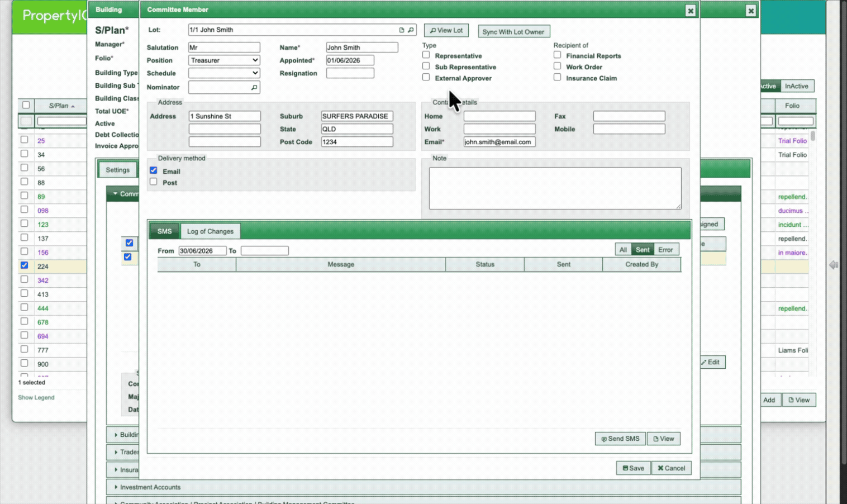Screen dimensions: 847x504
Task: Close the Building window behind
Action: pyautogui.click(x=751, y=11)
